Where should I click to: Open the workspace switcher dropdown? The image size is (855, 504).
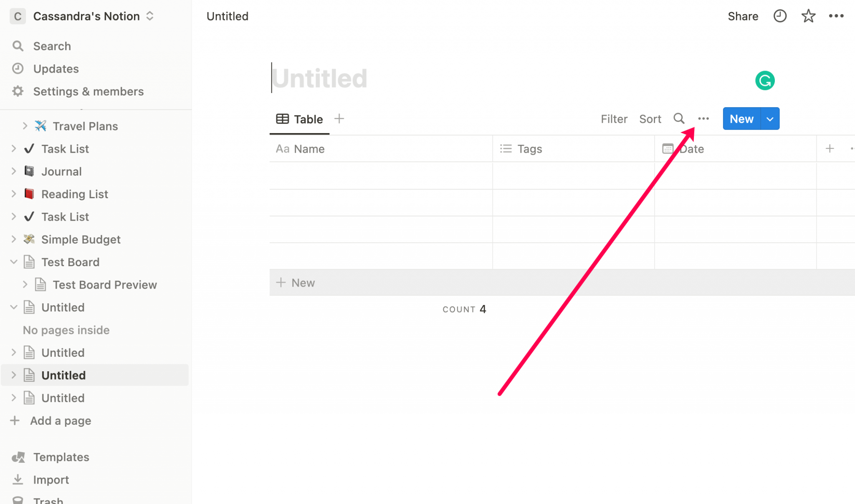point(149,16)
